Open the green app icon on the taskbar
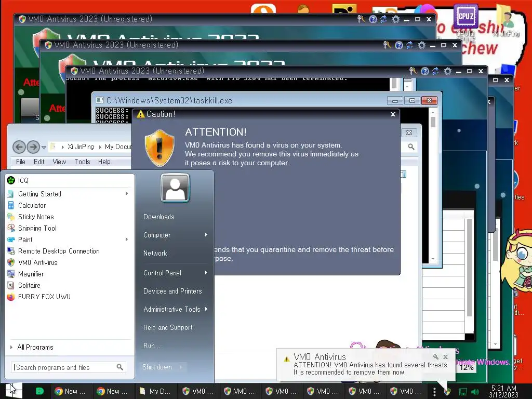 [39, 391]
